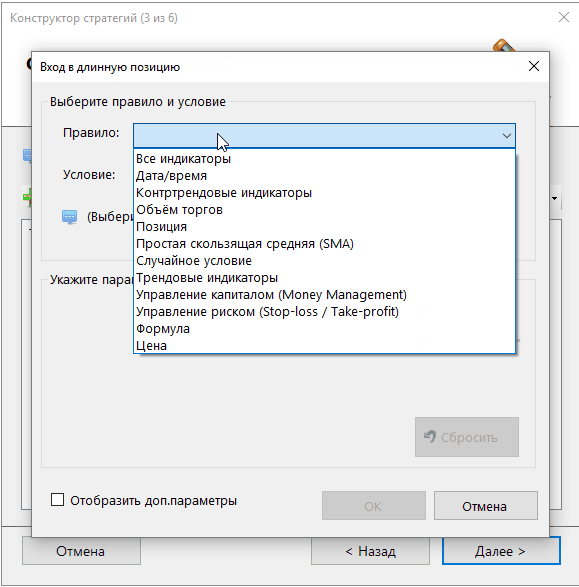Choose the 'Позиция' entry
Viewport: 579px width, 587px height.
click(324, 226)
